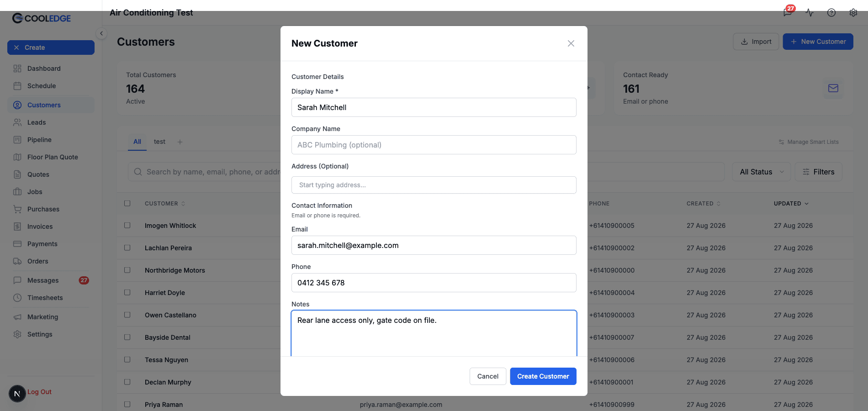The image size is (868, 411).
Task: Click the Create Customer button
Action: coord(543,376)
